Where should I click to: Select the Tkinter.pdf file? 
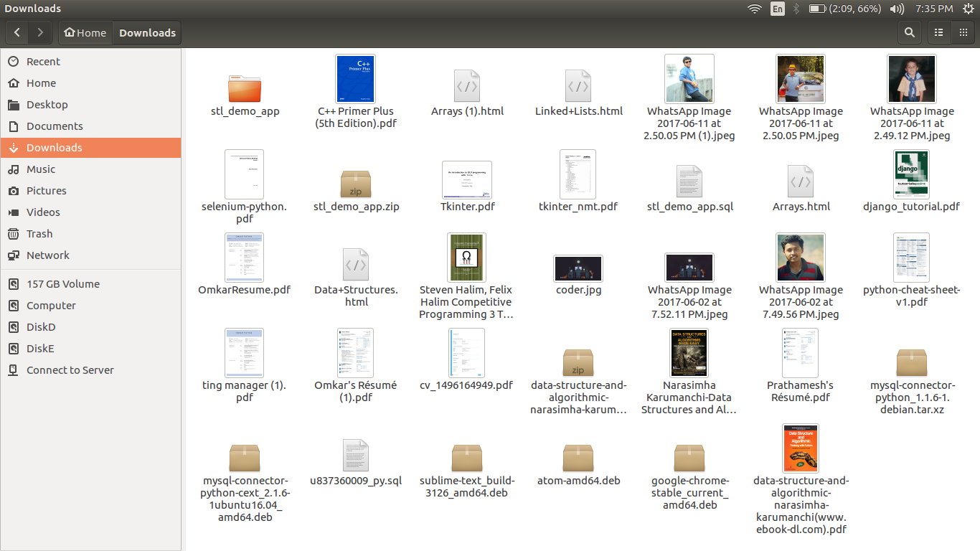pos(467,179)
